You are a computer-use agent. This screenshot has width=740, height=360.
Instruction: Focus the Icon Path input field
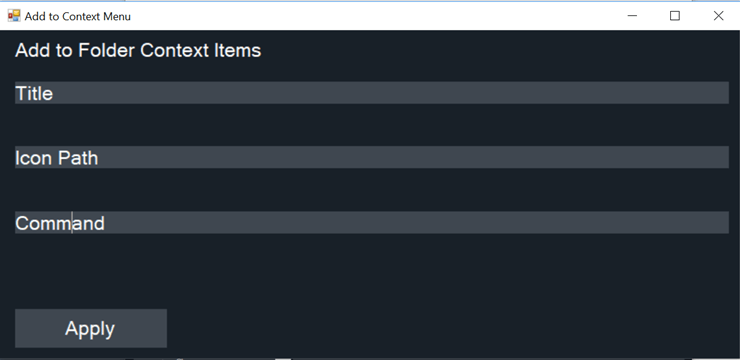[372, 157]
